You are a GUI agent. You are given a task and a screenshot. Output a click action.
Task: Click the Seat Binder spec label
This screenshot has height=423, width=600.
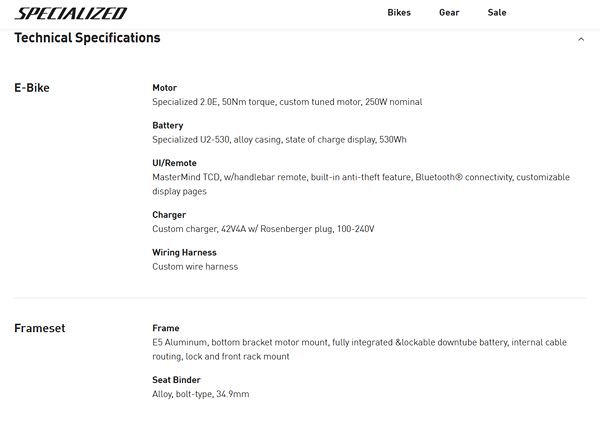pos(176,380)
